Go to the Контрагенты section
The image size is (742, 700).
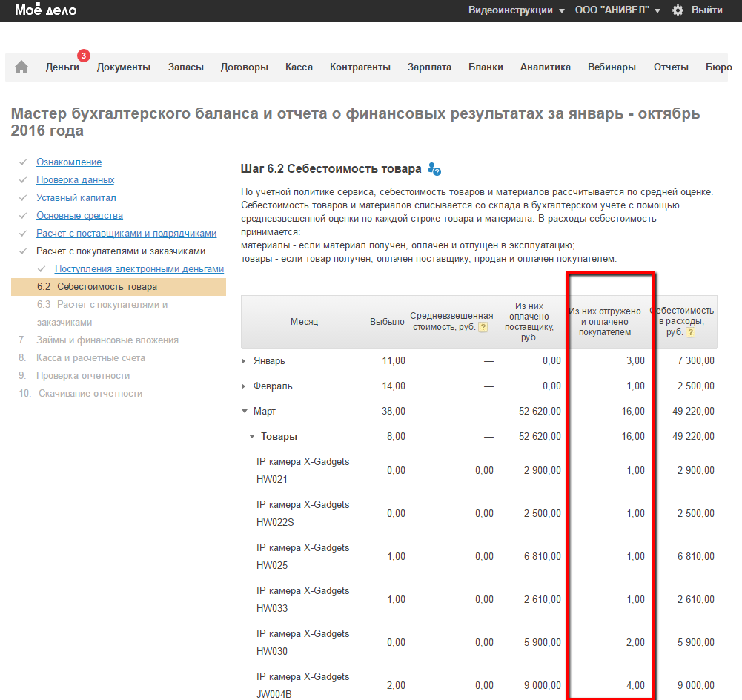[360, 67]
